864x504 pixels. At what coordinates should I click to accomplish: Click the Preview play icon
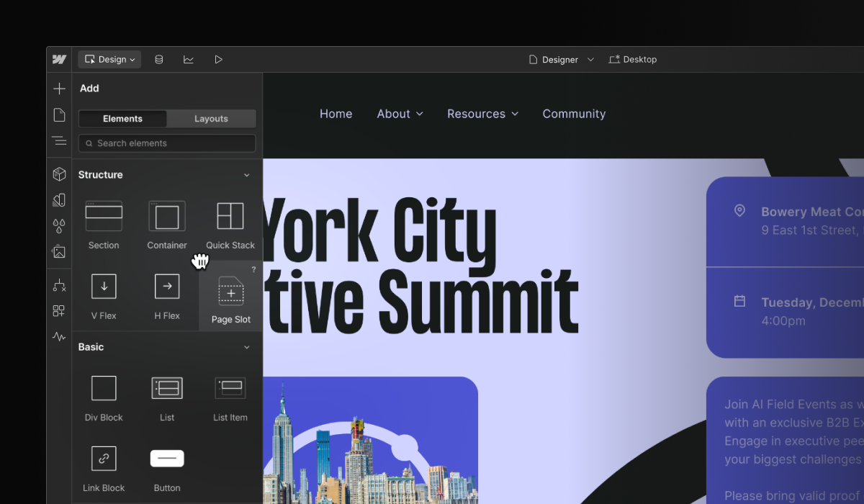click(x=218, y=60)
